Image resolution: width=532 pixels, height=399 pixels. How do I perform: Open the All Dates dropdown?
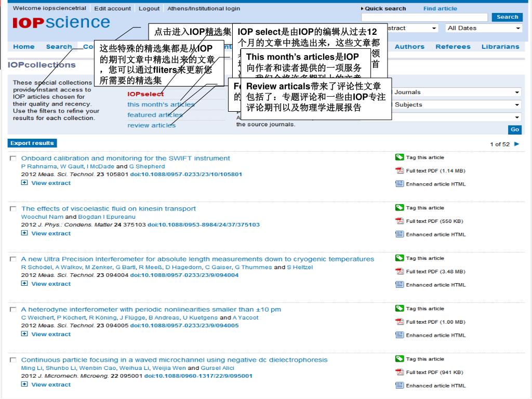(483, 28)
